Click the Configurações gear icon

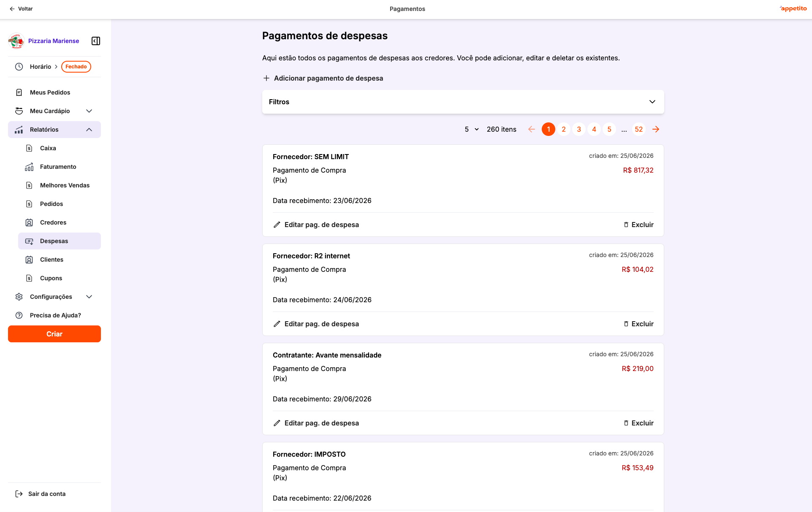[x=19, y=297]
